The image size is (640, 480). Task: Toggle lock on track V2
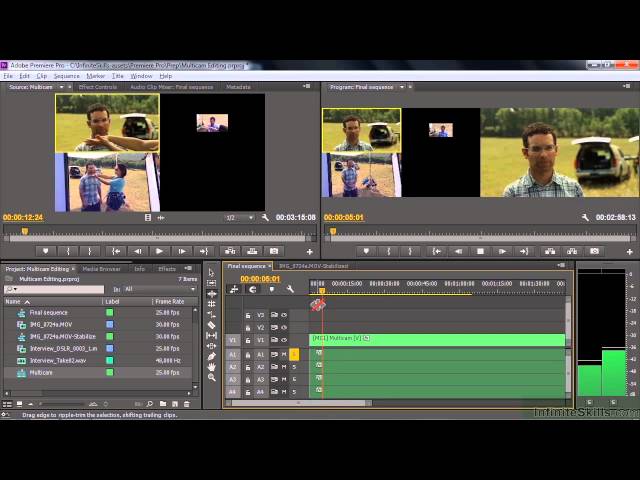248,327
